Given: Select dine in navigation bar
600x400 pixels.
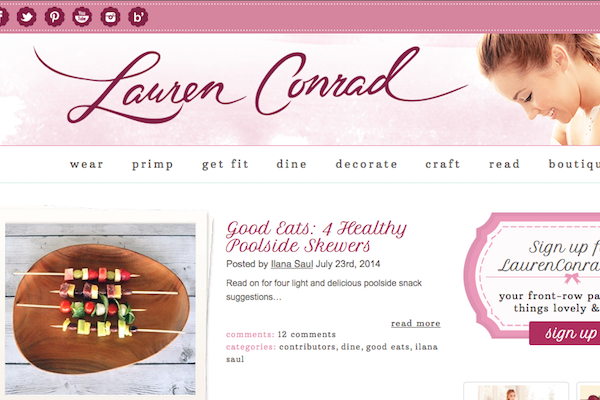Looking at the screenshot, I should pyautogui.click(x=292, y=164).
